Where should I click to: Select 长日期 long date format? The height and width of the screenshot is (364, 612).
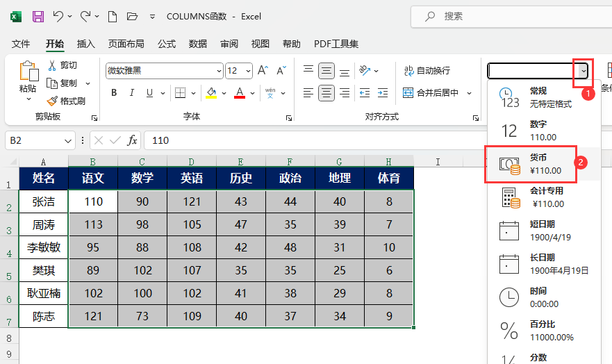pos(544,264)
